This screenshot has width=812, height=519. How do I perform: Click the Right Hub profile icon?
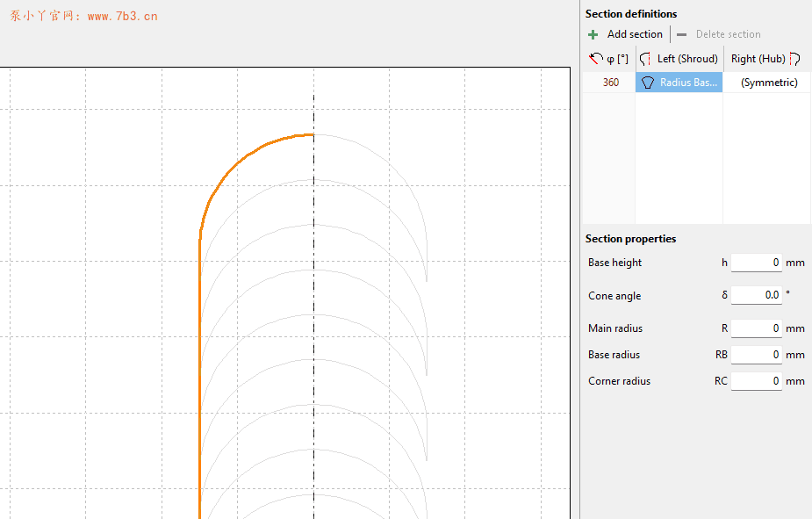794,59
